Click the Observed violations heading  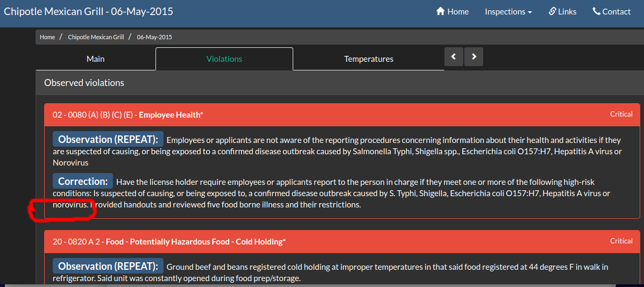tap(84, 83)
